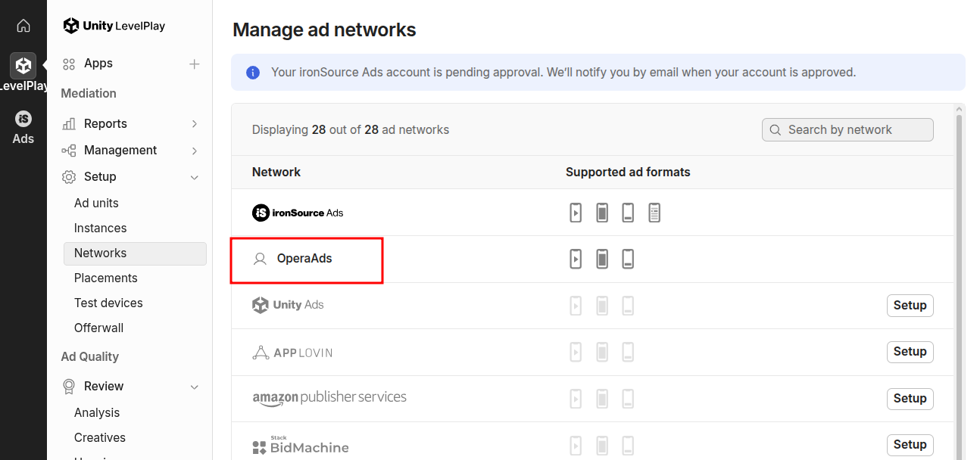
Task: Click the search magnifier icon
Action: pos(775,130)
